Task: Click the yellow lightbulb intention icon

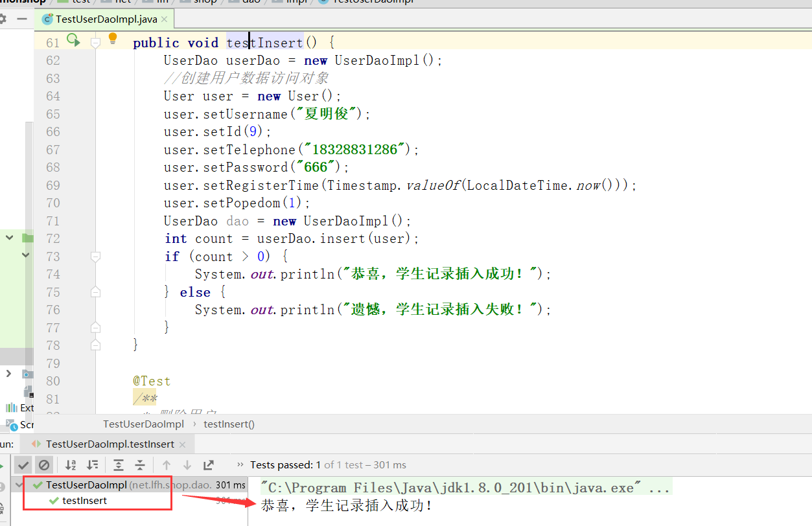Action: pos(113,39)
